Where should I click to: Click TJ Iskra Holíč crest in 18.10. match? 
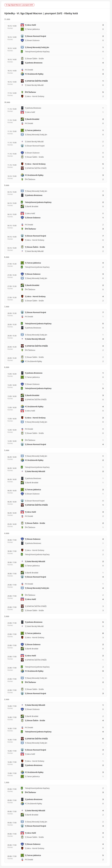tap(22, 25)
